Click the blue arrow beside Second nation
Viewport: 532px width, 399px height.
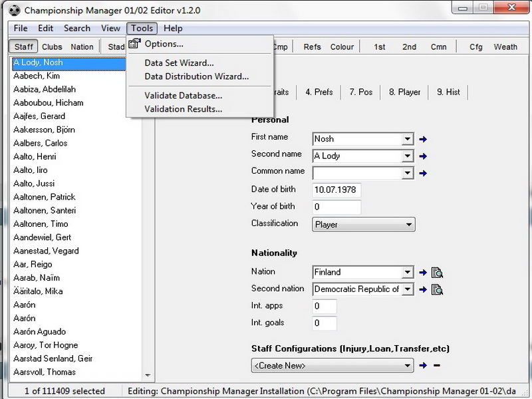coord(423,289)
